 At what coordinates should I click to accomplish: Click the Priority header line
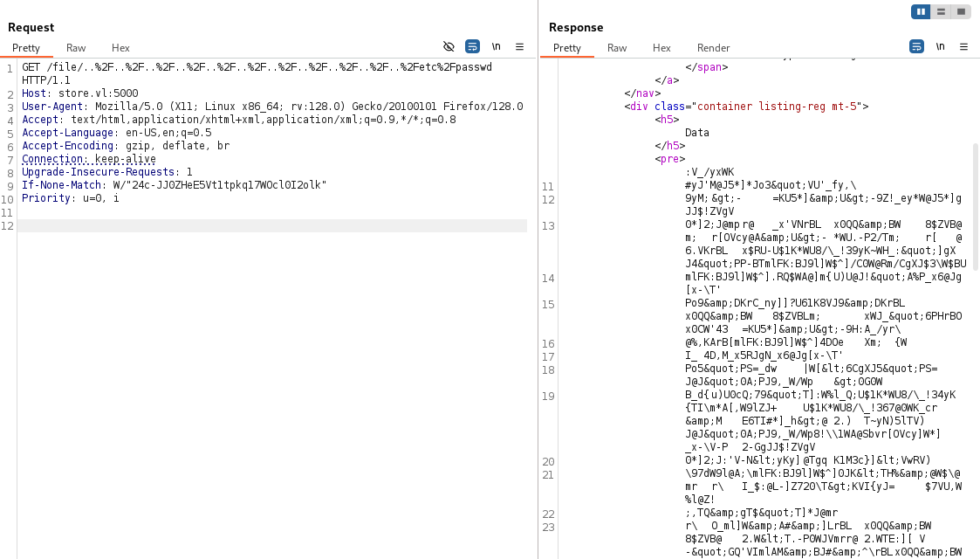coord(70,198)
